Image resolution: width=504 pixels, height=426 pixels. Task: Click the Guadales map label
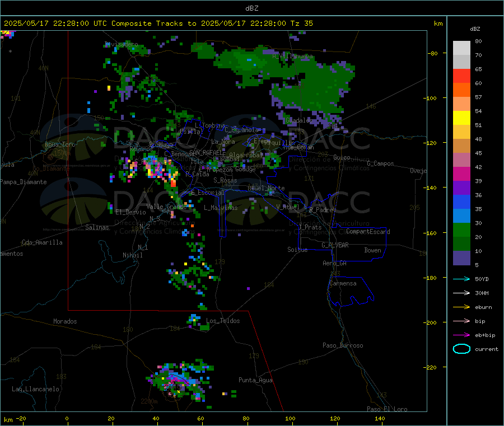point(299,120)
